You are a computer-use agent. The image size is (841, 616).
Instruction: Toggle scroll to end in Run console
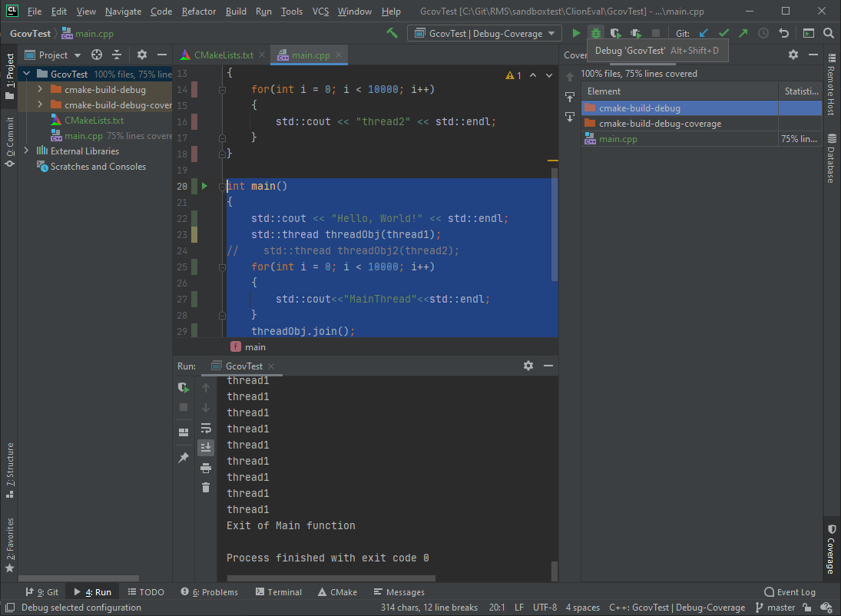pyautogui.click(x=206, y=447)
